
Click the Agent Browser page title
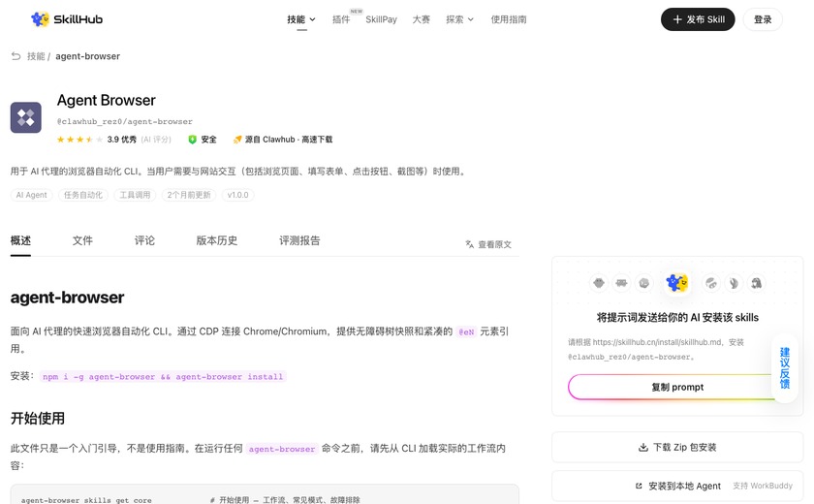tap(106, 100)
